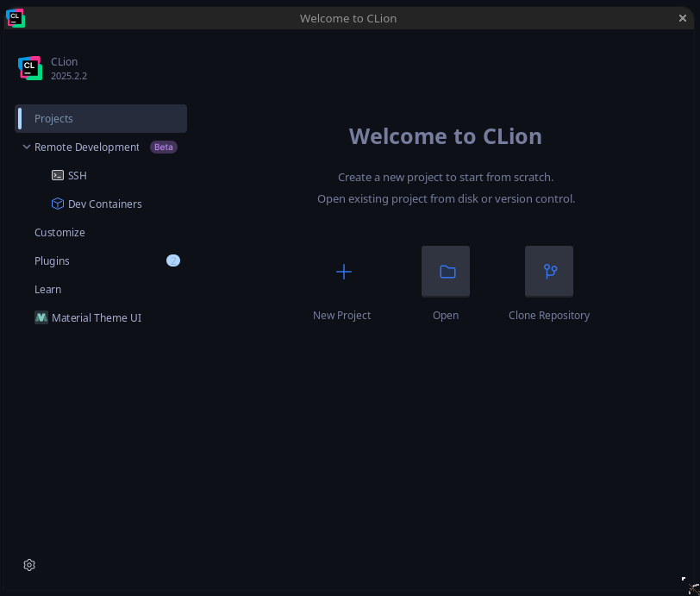This screenshot has width=700, height=596.
Task: Click the Welcome to CLion heading
Action: coord(445,136)
